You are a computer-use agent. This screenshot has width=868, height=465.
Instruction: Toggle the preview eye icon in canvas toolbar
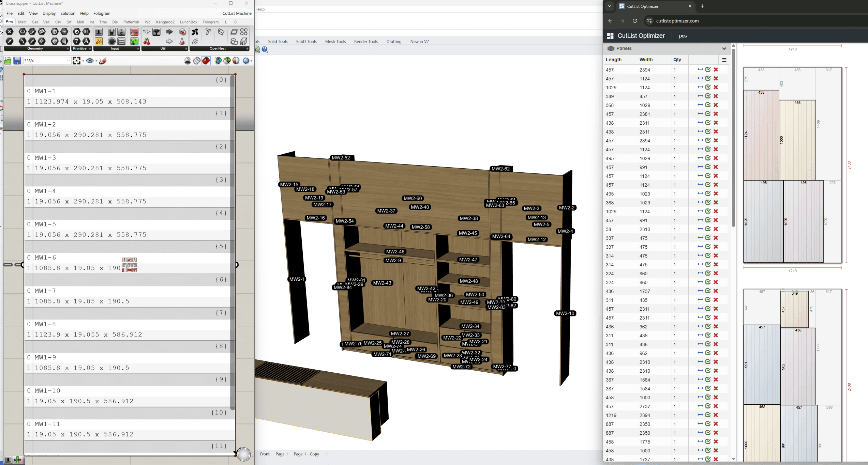(90, 61)
